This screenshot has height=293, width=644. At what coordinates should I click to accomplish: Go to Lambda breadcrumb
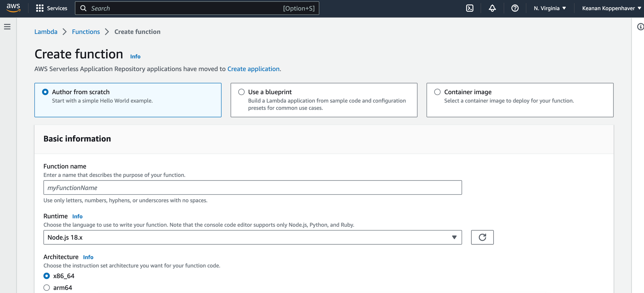(x=46, y=32)
